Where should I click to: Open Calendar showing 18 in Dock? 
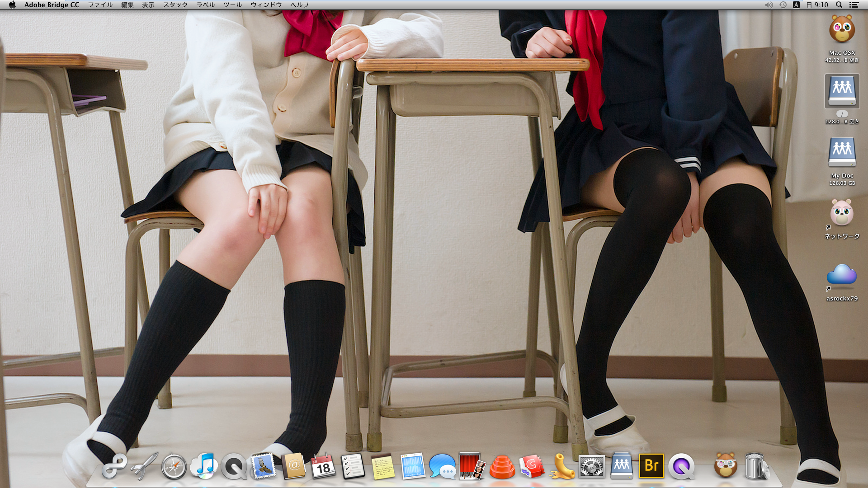[x=323, y=466]
